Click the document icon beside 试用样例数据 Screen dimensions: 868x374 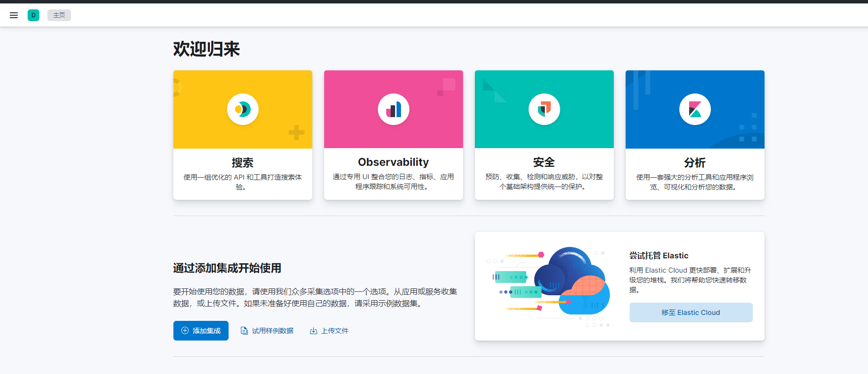(244, 331)
